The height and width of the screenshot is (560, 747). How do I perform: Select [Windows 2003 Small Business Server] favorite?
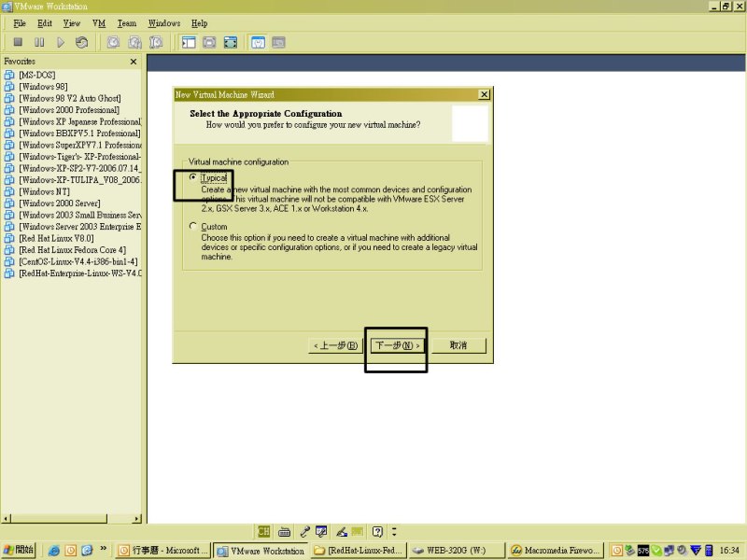point(79,215)
